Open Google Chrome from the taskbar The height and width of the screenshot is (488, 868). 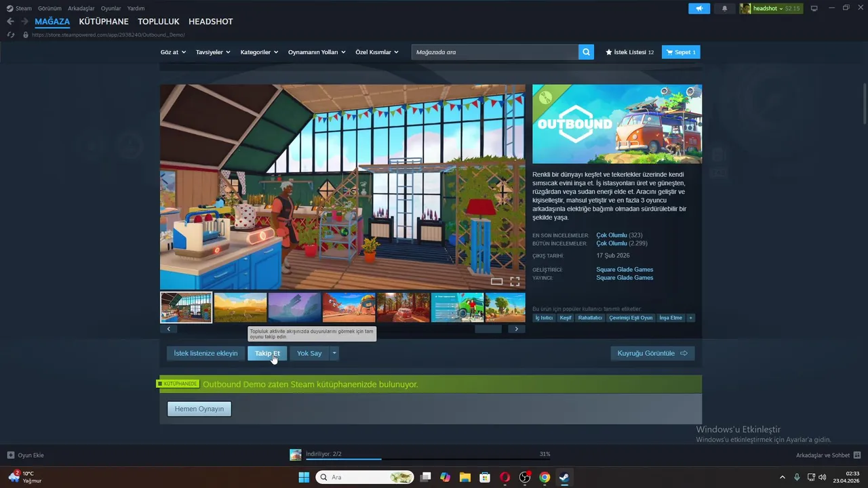(x=545, y=477)
